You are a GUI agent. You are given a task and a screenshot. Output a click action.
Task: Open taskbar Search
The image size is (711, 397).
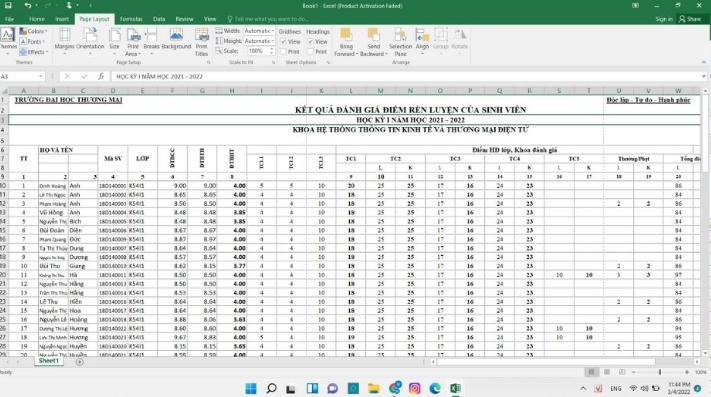pyautogui.click(x=271, y=388)
